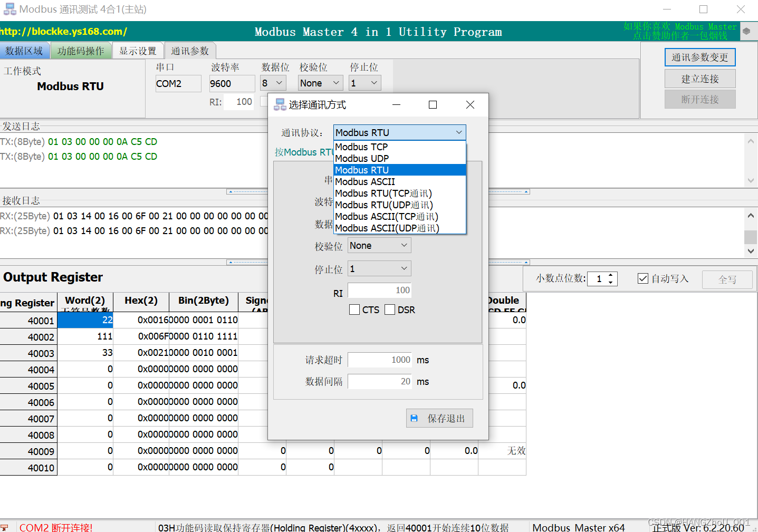Select Modbus ASCII from the protocol list
Screen dimensions: 758x532
pos(365,181)
